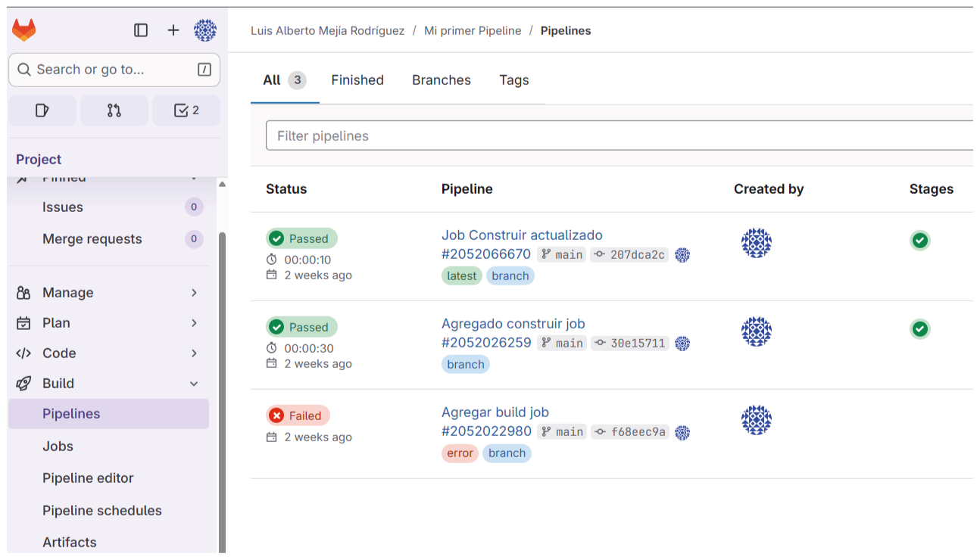This screenshot has height=560, width=980.
Task: Open the user avatar menu in sidebar
Action: coord(205,30)
